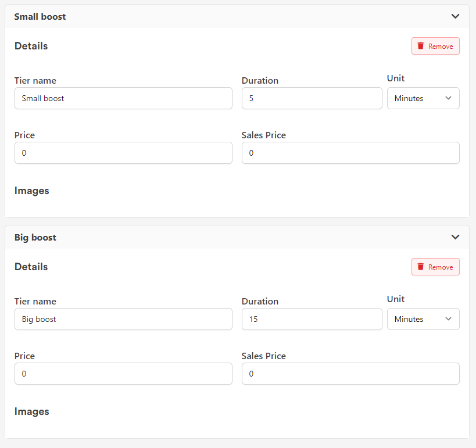The height and width of the screenshot is (448, 476).
Task: Click the Duration label in Small boost
Action: [260, 81]
